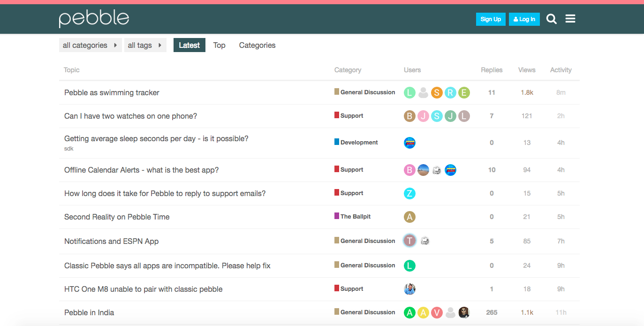
Task: Click General Discussion category in ESPN App row
Action: tap(365, 241)
